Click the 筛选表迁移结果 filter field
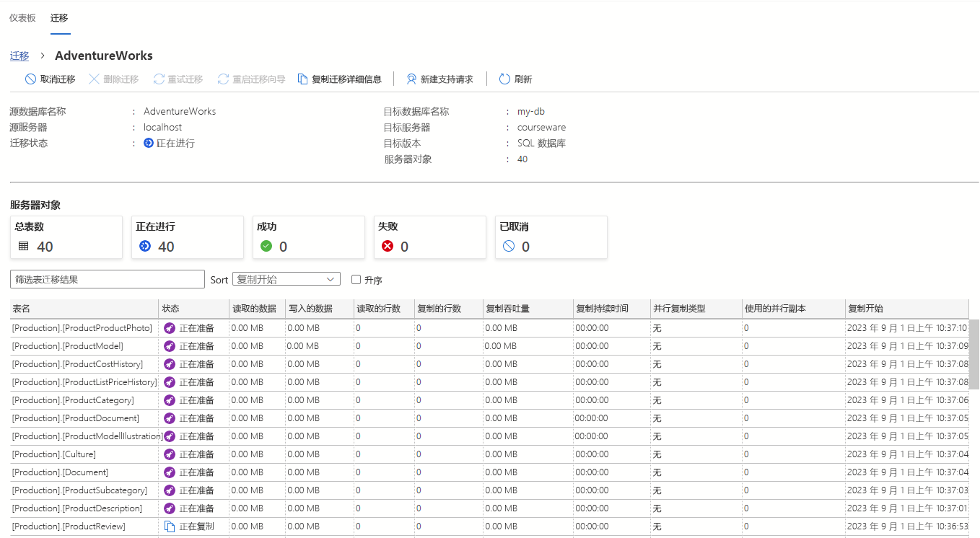The image size is (980, 538). click(107, 279)
